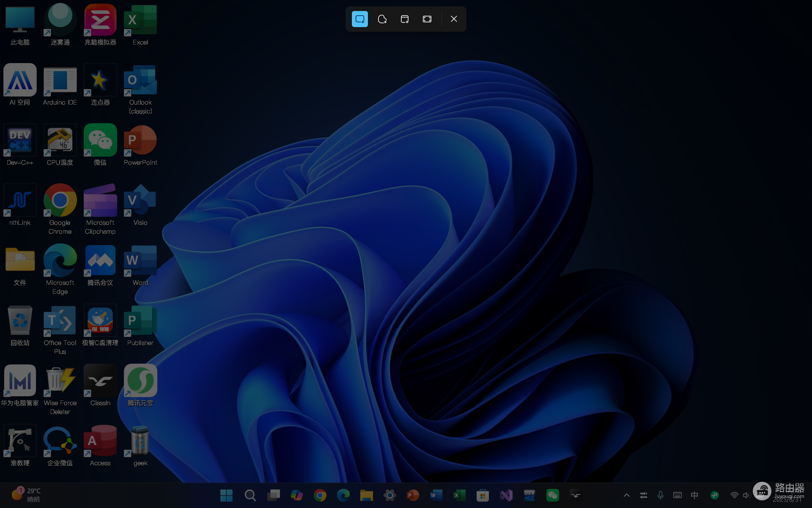Open 兆懿模拟器 desktop shortcut
The width and height of the screenshot is (812, 508).
point(100,25)
